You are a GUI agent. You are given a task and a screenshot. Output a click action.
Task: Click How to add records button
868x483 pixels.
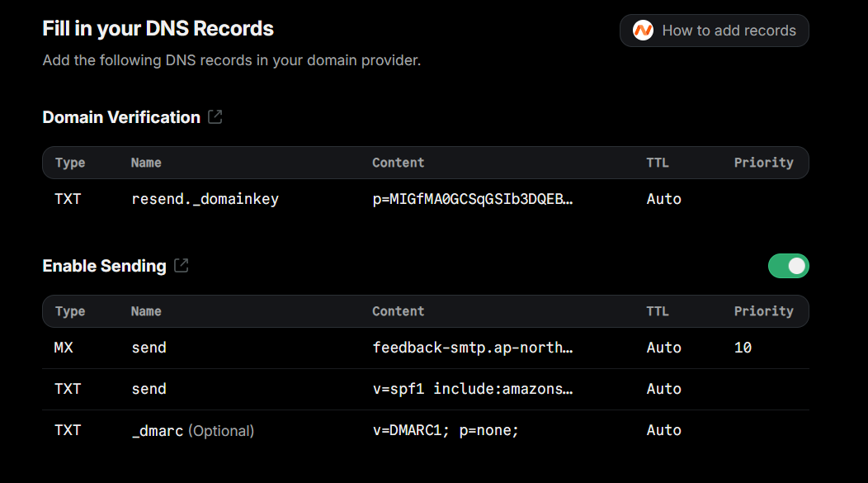click(x=714, y=31)
